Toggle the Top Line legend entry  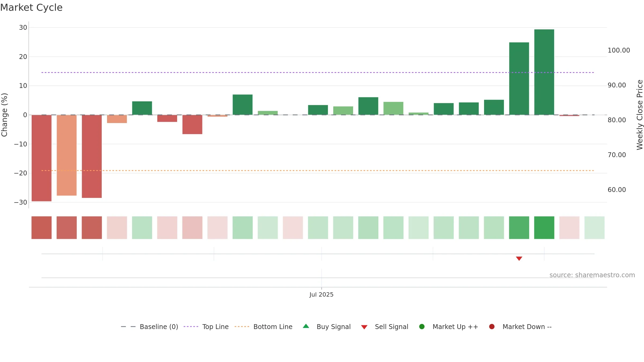(206, 327)
